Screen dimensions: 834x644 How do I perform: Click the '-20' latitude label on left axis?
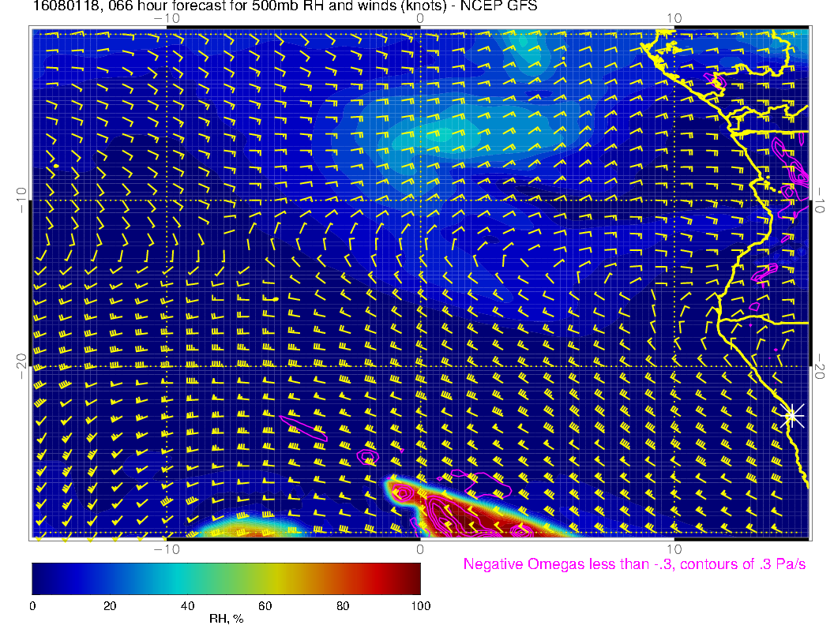coord(21,366)
